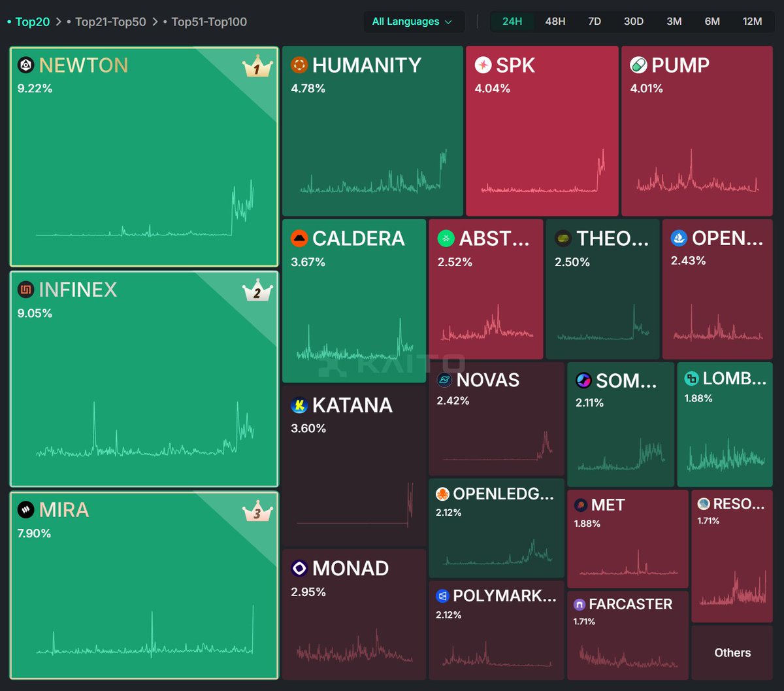Click the HUMANITY sparkline chart
Image resolution: width=784 pixels, height=691 pixels.
click(x=374, y=171)
